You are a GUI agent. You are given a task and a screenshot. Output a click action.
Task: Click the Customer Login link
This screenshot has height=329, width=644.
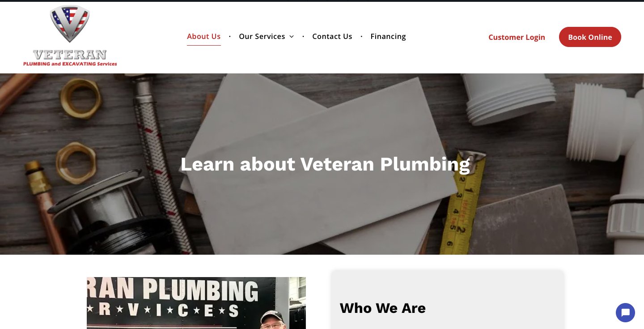point(517,37)
